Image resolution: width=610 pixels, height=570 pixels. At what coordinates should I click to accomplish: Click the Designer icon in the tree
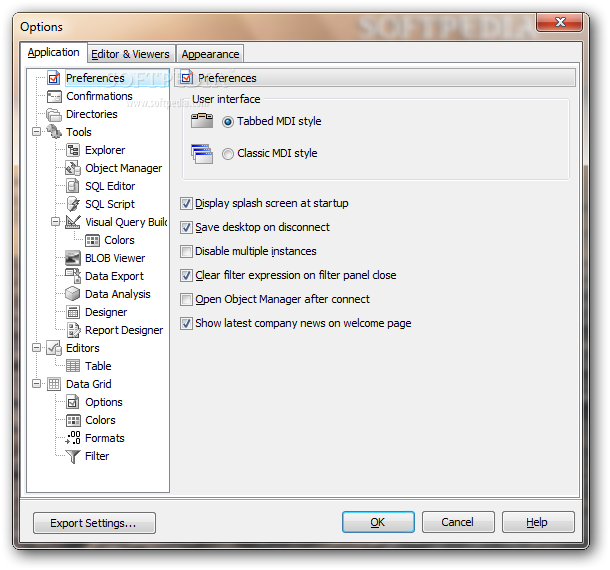(73, 312)
